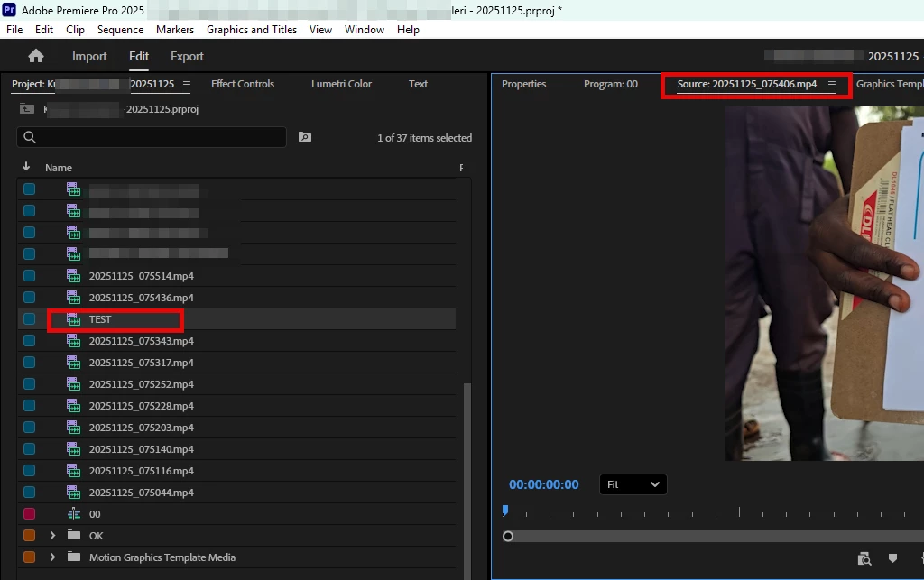Click the clip icon beside TEST
This screenshot has width=924, height=580.
point(74,319)
